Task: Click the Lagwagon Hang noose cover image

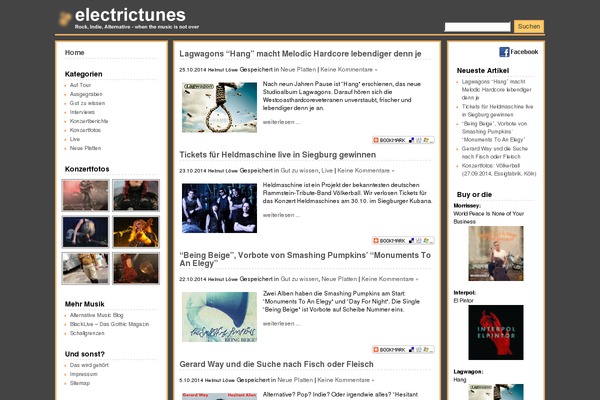Action: [x=219, y=108]
